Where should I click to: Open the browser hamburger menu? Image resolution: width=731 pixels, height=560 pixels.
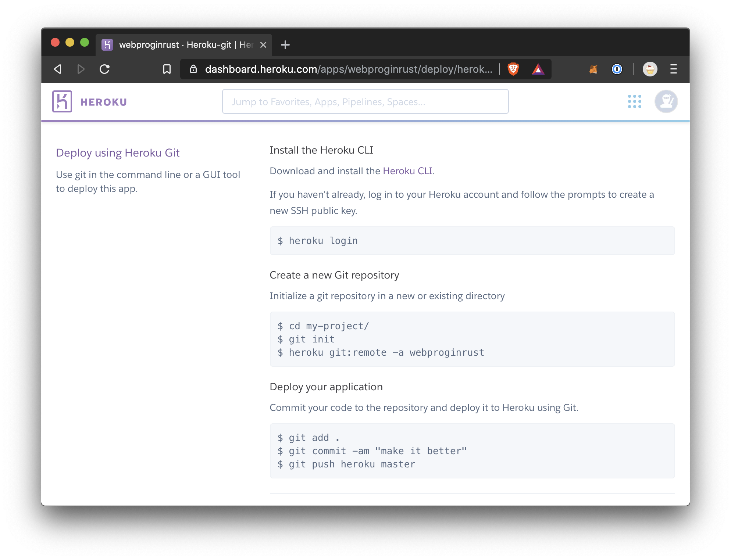pyautogui.click(x=673, y=69)
